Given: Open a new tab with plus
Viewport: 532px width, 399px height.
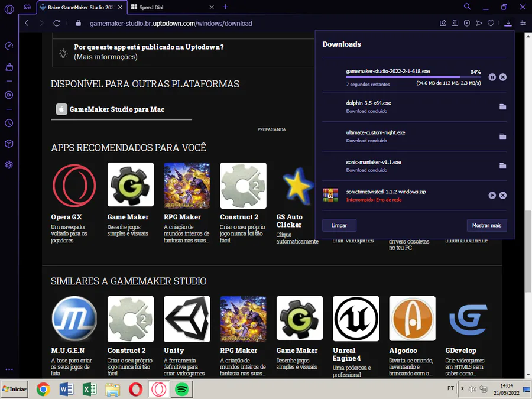Looking at the screenshot, I should [x=226, y=7].
